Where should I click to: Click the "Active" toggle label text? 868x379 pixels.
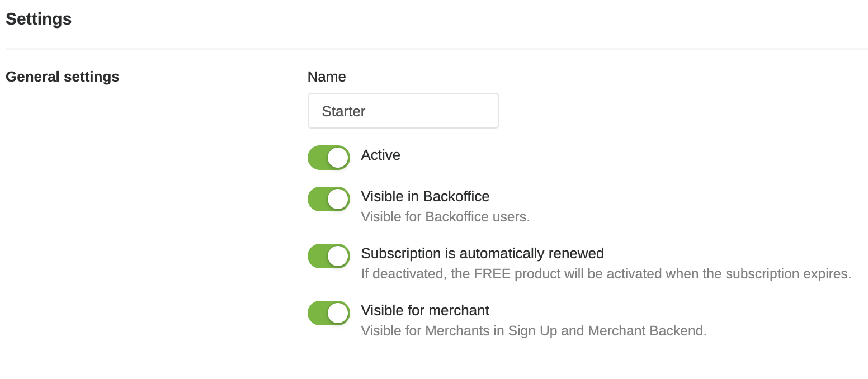coord(380,155)
